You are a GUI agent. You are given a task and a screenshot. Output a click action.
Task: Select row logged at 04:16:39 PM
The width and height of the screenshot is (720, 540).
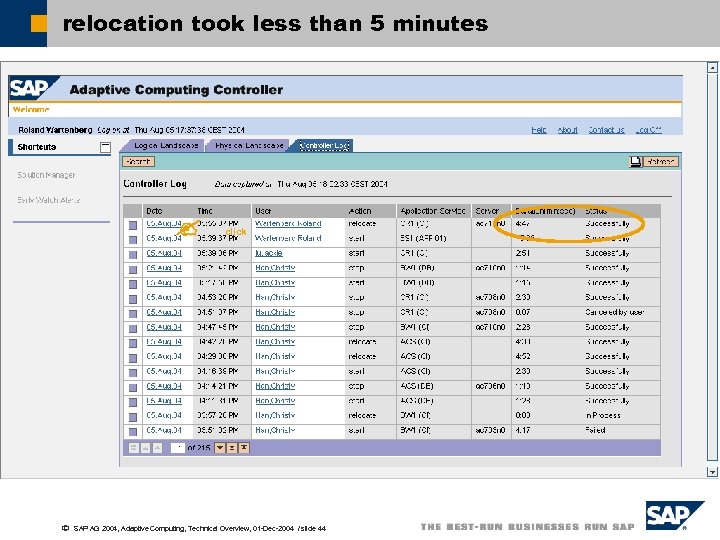[133, 372]
